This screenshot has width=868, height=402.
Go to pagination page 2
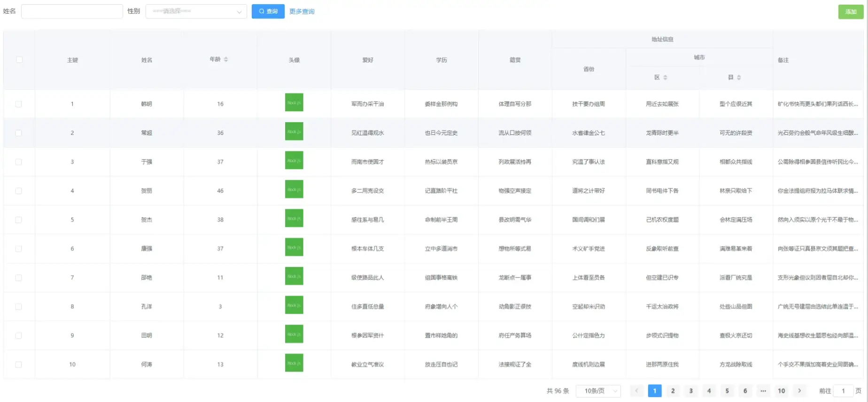673,391
